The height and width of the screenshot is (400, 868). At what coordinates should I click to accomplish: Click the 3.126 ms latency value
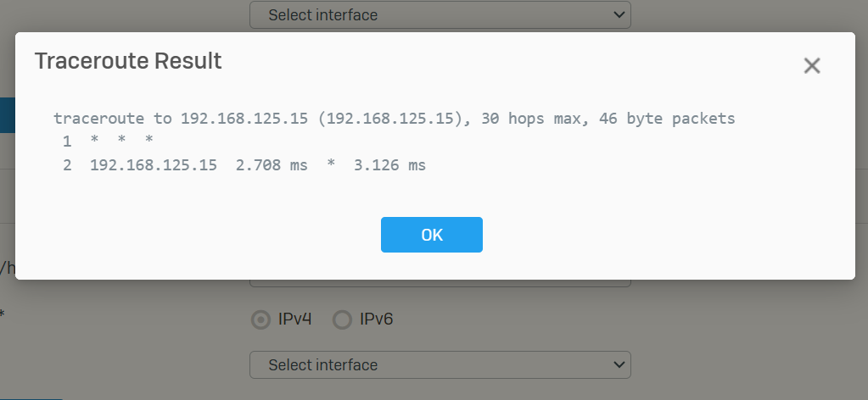[389, 165]
